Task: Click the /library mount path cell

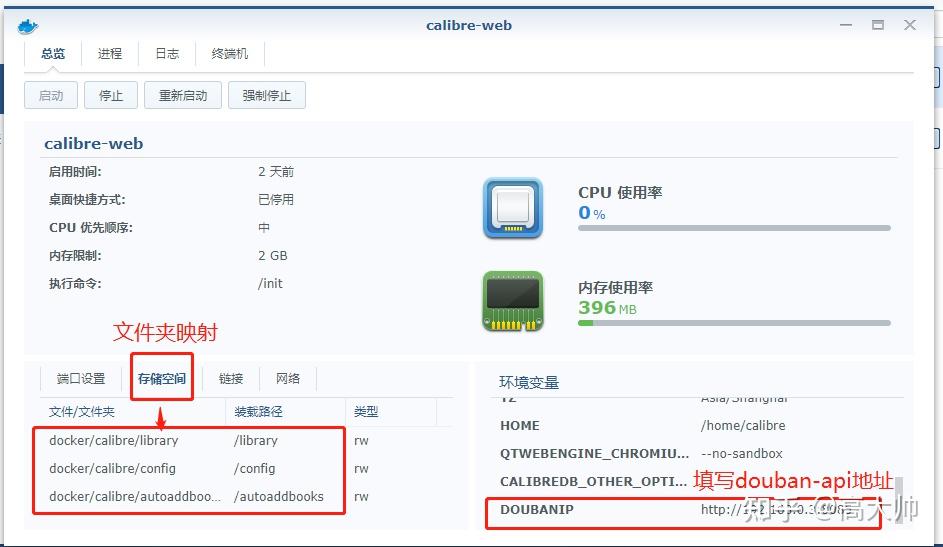Action: [x=256, y=441]
